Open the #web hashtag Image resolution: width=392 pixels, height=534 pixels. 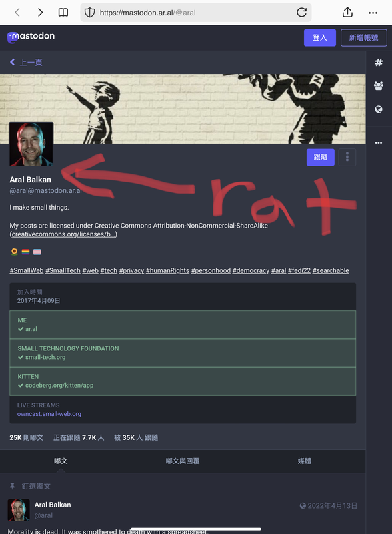point(90,271)
